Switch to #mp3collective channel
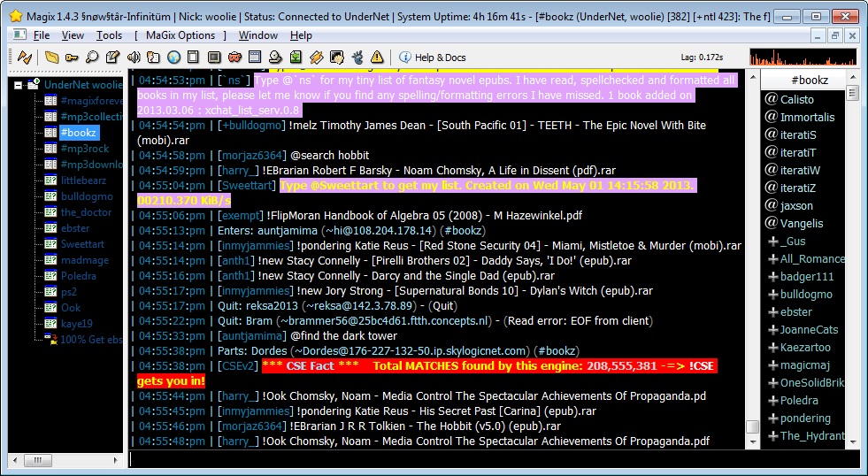Image resolution: width=868 pixels, height=476 pixels. [91, 117]
